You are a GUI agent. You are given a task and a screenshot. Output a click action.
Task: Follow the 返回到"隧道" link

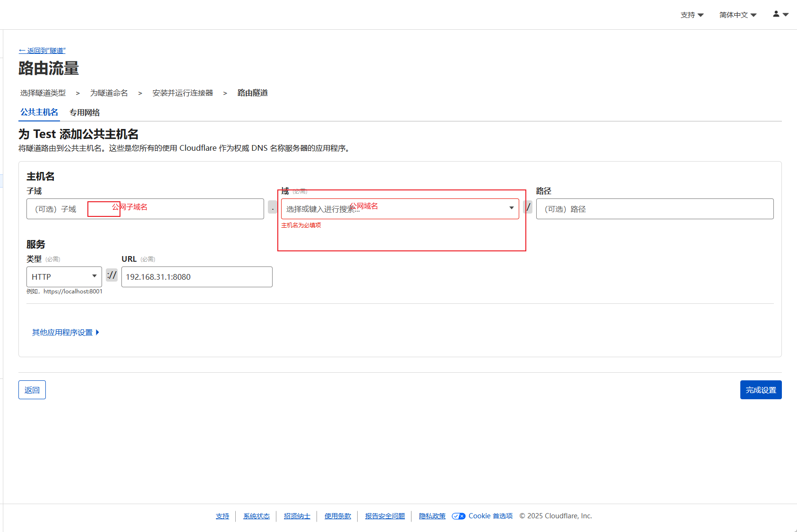click(x=42, y=51)
